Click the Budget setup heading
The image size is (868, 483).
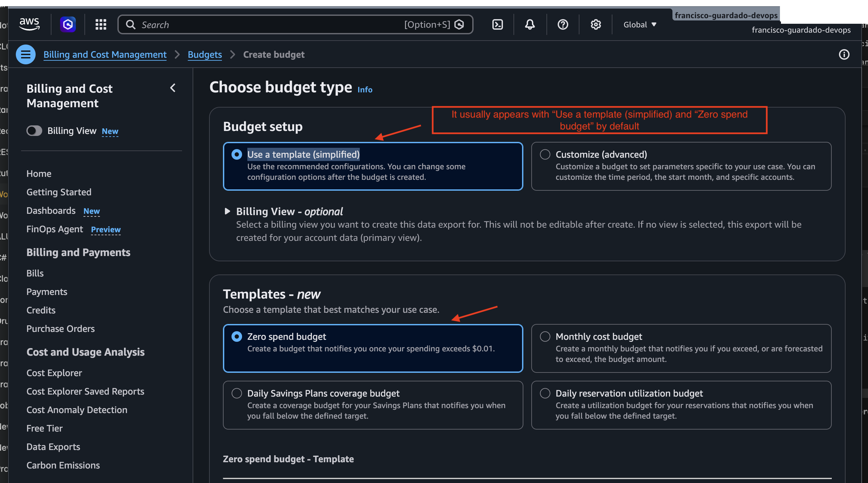(263, 127)
